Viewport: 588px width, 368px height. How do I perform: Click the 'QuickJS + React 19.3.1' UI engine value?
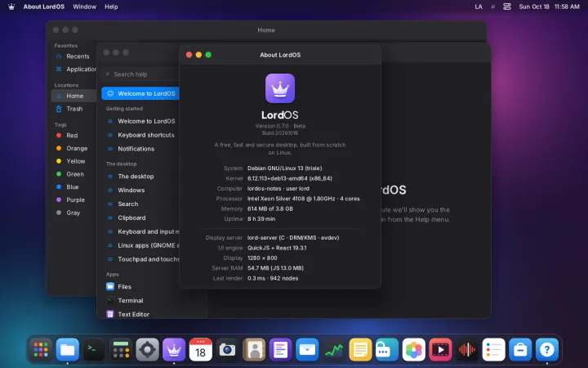277,248
